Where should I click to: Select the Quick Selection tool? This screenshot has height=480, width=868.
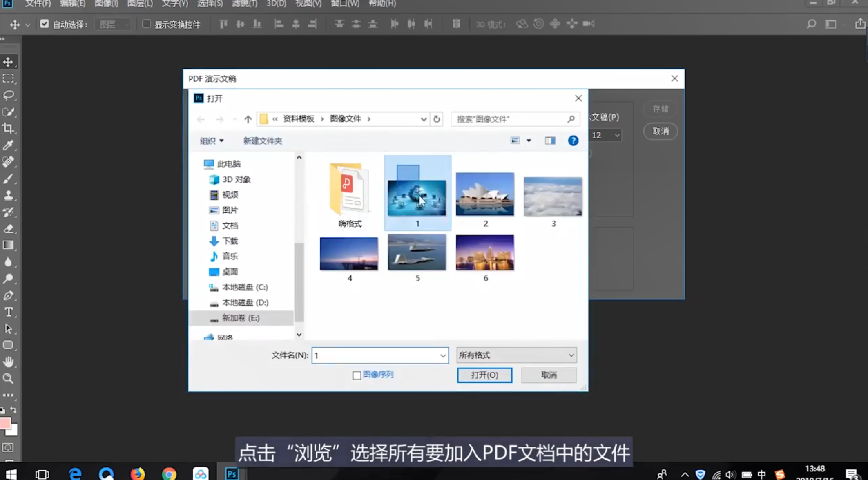pyautogui.click(x=8, y=112)
